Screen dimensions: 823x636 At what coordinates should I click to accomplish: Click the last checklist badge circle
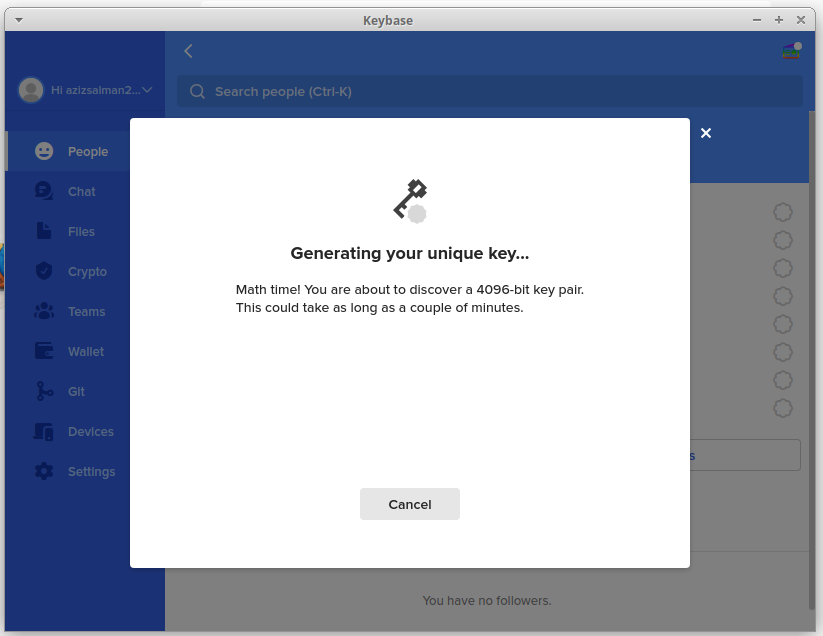(x=783, y=408)
